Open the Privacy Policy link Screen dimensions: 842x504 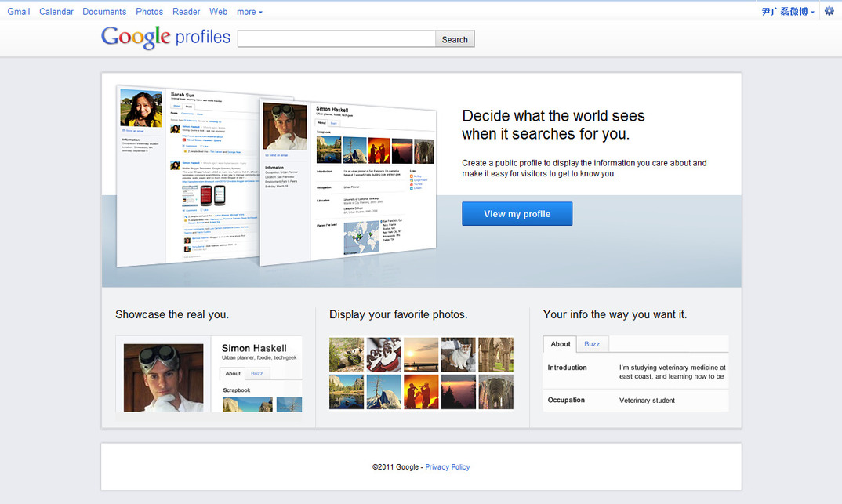pos(448,467)
